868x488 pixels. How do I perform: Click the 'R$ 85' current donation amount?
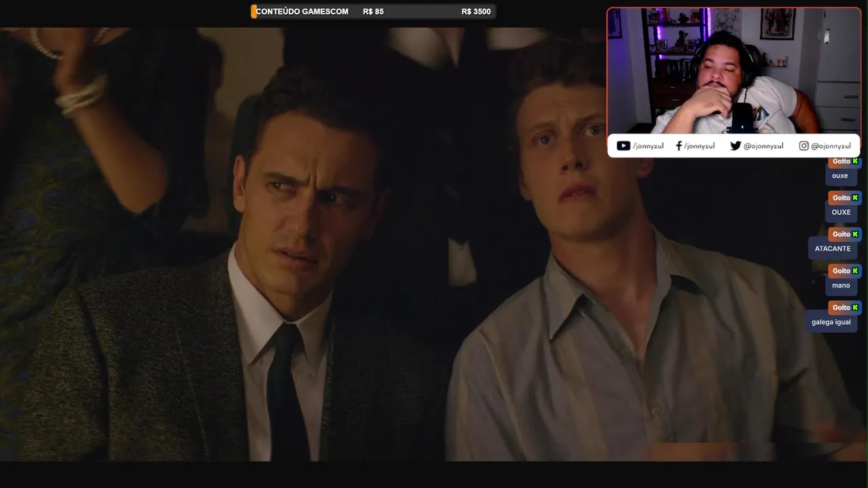(x=373, y=12)
